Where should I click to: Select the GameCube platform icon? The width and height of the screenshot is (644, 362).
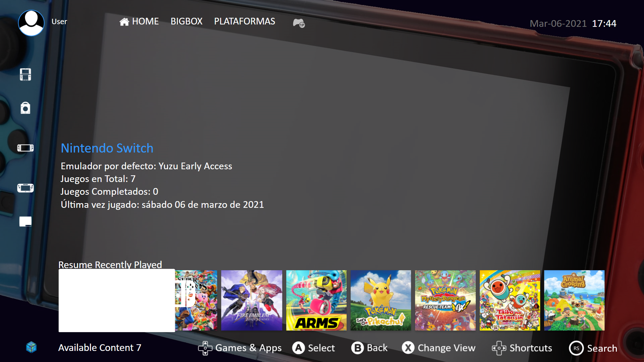point(25,108)
